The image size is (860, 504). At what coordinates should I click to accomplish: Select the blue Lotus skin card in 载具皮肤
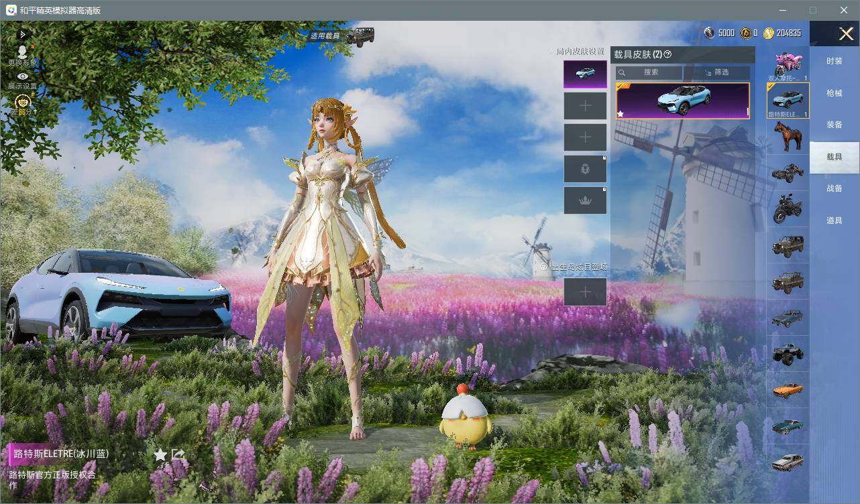tap(683, 101)
